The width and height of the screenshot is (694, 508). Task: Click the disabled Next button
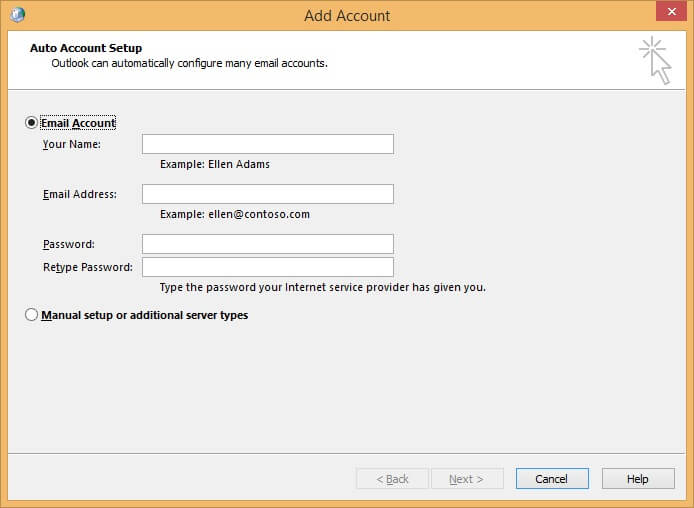click(x=467, y=479)
